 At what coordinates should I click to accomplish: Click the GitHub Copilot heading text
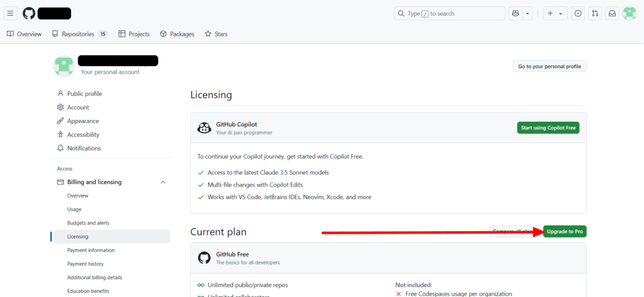[236, 124]
